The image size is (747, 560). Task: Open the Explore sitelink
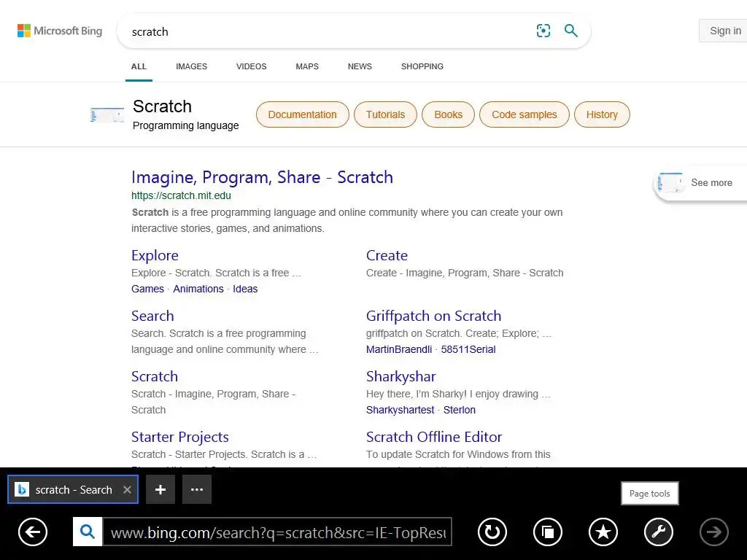coord(155,256)
